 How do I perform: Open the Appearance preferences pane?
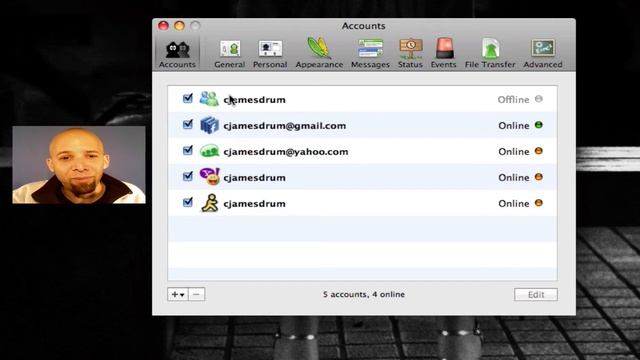click(319, 54)
